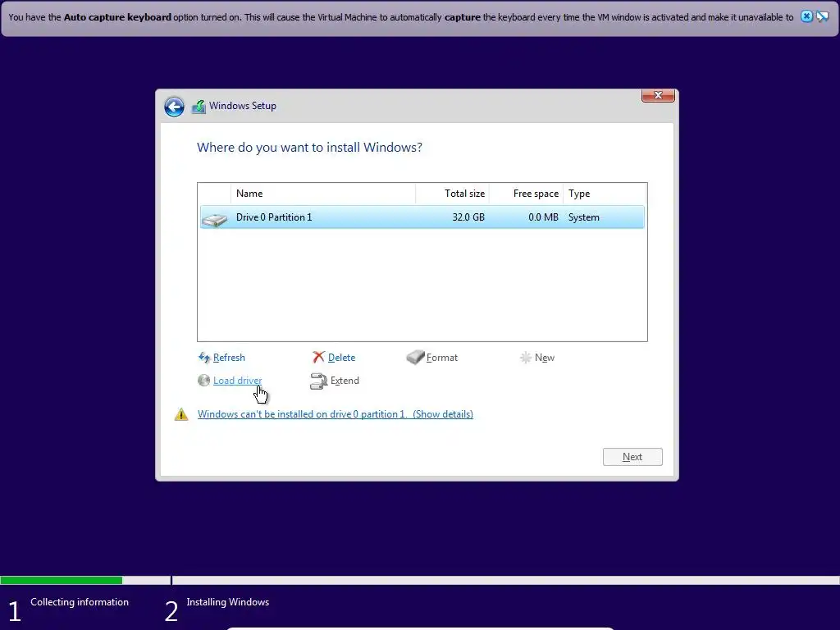Select the Format option
840x630 pixels.
(x=442, y=358)
